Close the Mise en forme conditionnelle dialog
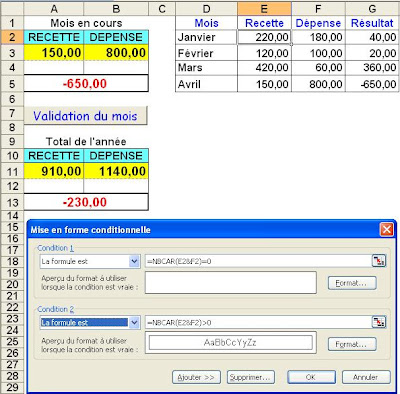400x394 pixels. pos(387,230)
